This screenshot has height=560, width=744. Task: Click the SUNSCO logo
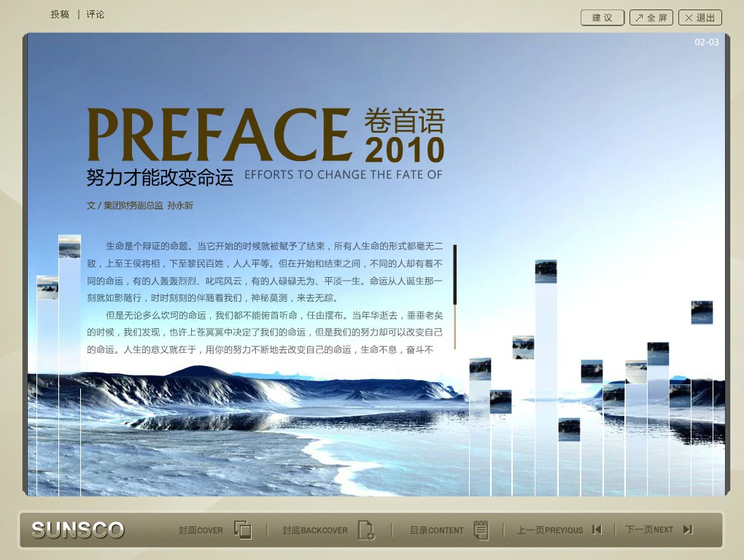tap(78, 529)
